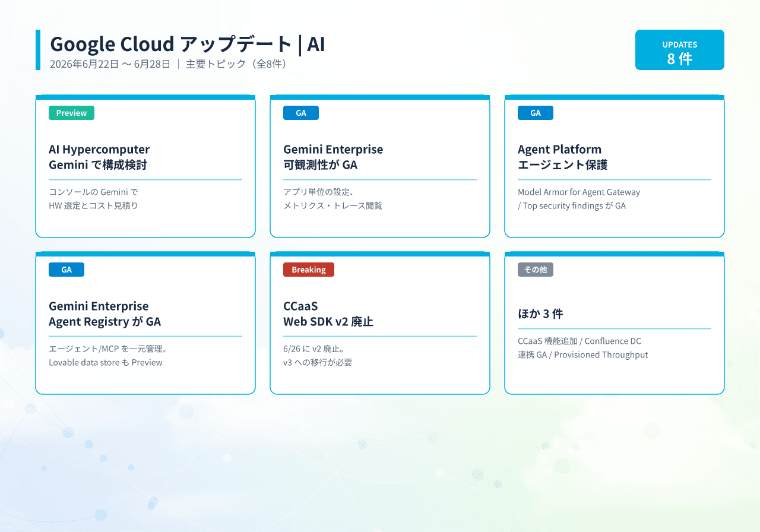
Task: Click description アプリ単位の設定、メトリクス・トレース閲覧
Action: (333, 199)
